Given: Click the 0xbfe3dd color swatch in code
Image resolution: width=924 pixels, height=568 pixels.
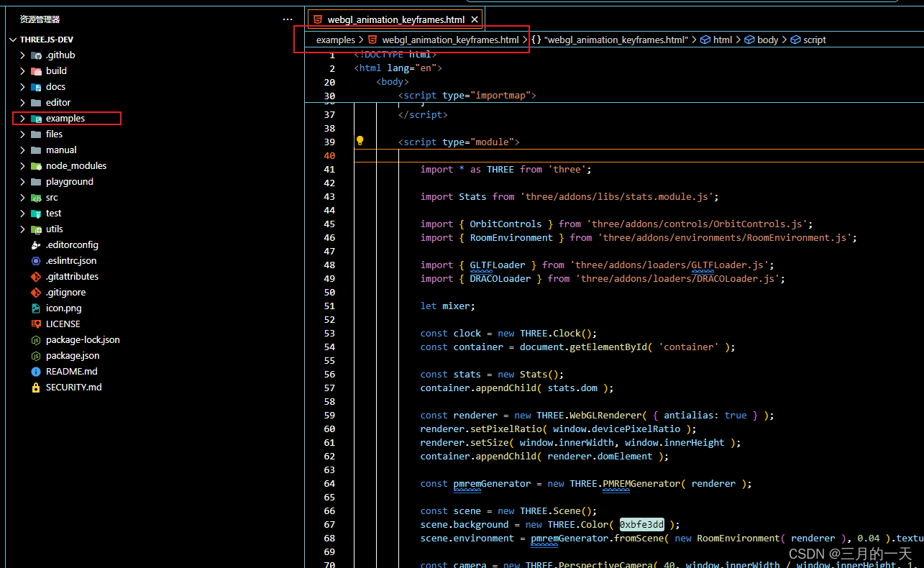Looking at the screenshot, I should pos(641,524).
